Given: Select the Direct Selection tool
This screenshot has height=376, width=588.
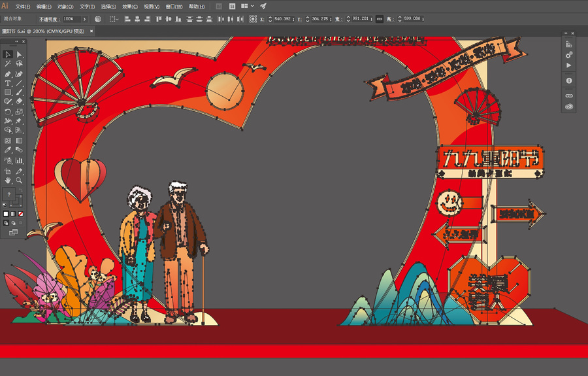Looking at the screenshot, I should click(19, 55).
